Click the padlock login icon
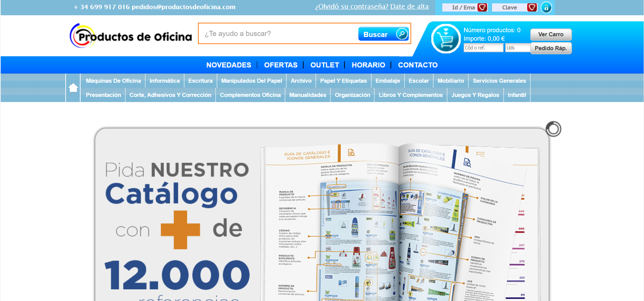The width and height of the screenshot is (644, 301). 546,7
